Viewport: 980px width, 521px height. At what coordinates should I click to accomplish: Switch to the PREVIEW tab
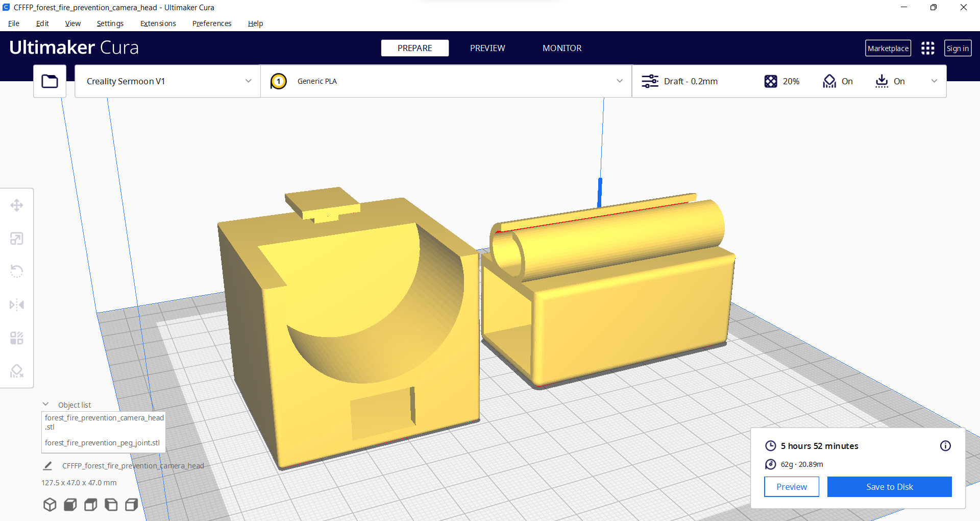(x=487, y=48)
